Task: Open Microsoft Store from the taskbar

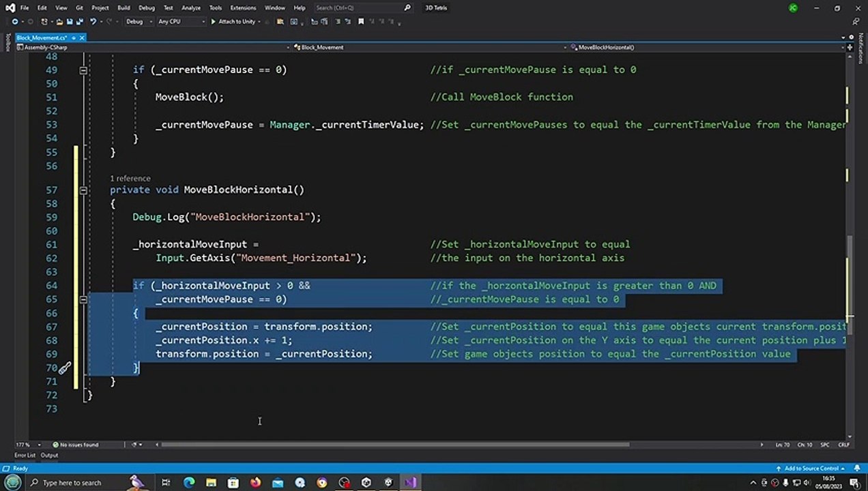Action: (x=233, y=483)
